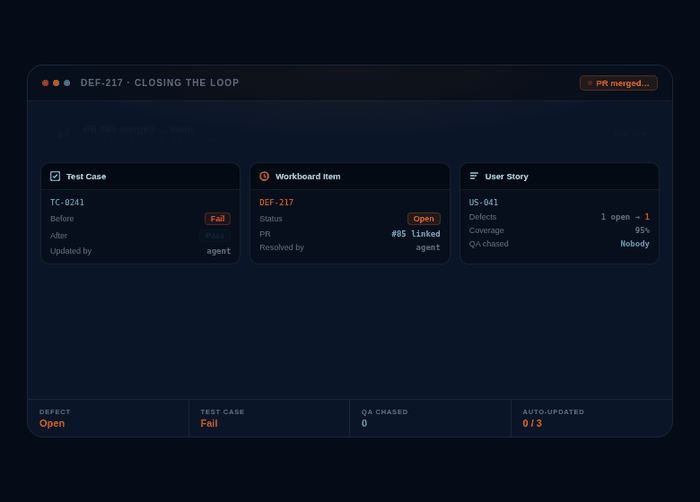Click the User Story lines icon
This screenshot has height=502, width=700.
tap(474, 176)
